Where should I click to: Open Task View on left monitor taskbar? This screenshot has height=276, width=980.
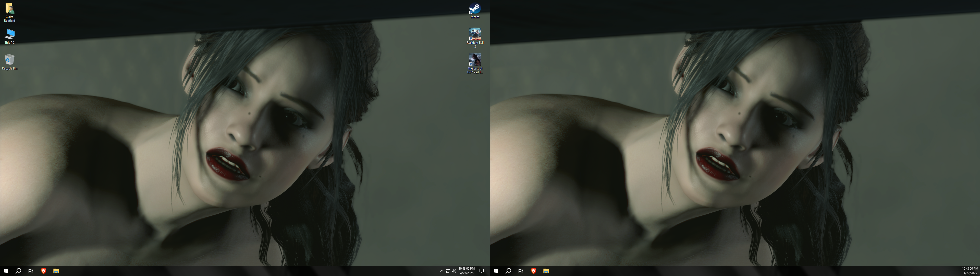pyautogui.click(x=30, y=271)
